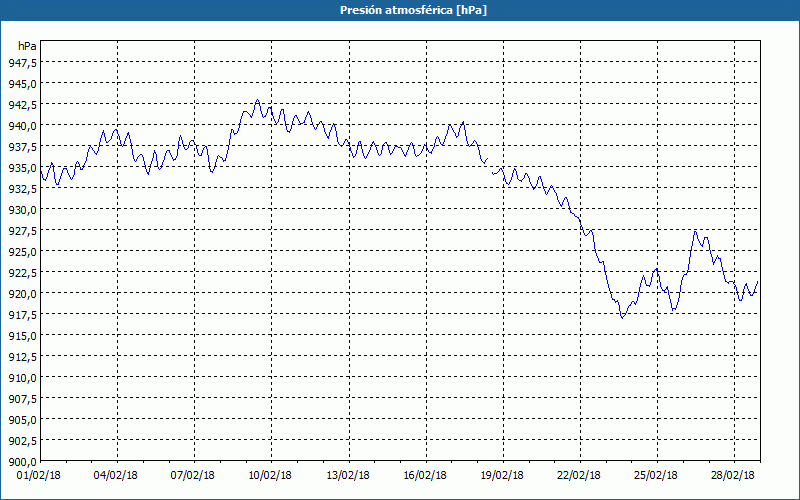Click the chart title 'Presión atmosférica [hPa]'
This screenshot has width=800, height=500.
pyautogui.click(x=413, y=10)
